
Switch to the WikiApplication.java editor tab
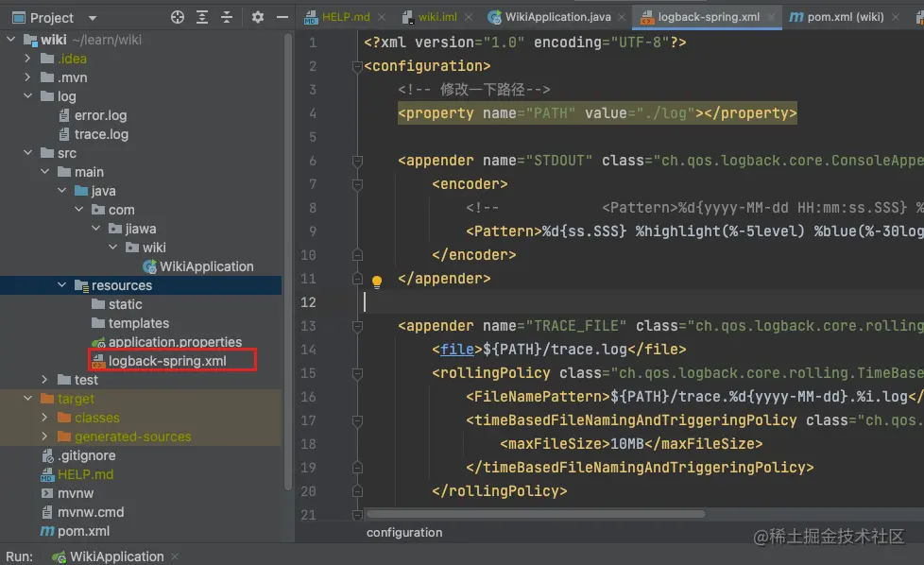coord(557,17)
